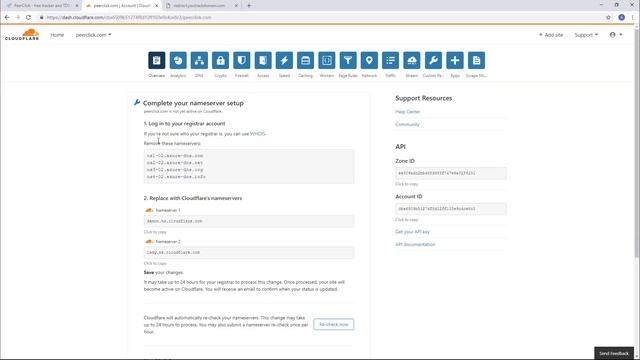
Task: Click the browser address bar URL
Action: (x=129, y=17)
